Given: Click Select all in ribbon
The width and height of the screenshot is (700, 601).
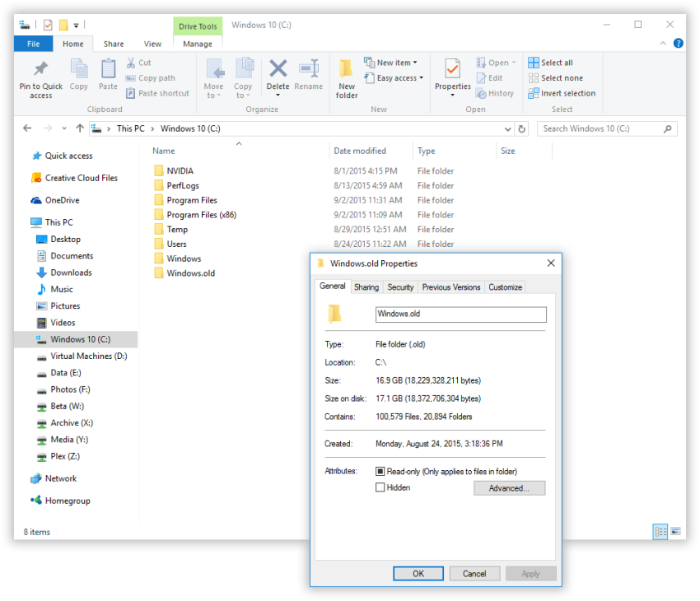Looking at the screenshot, I should (550, 63).
